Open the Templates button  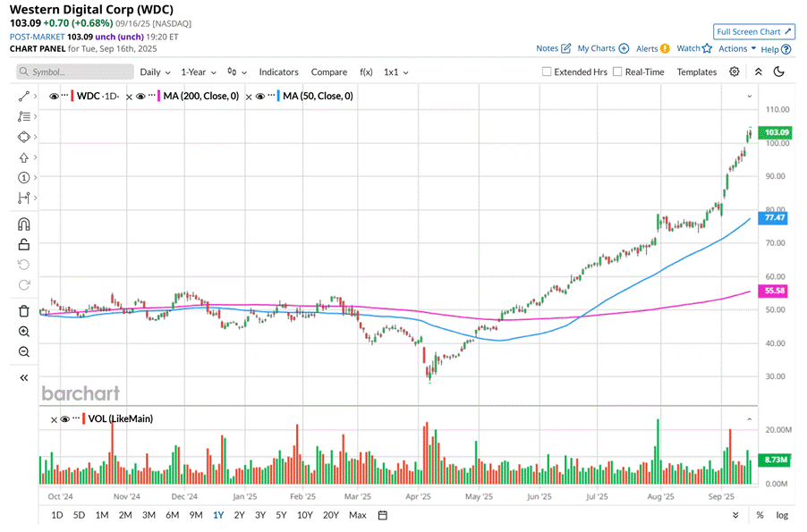click(x=696, y=72)
